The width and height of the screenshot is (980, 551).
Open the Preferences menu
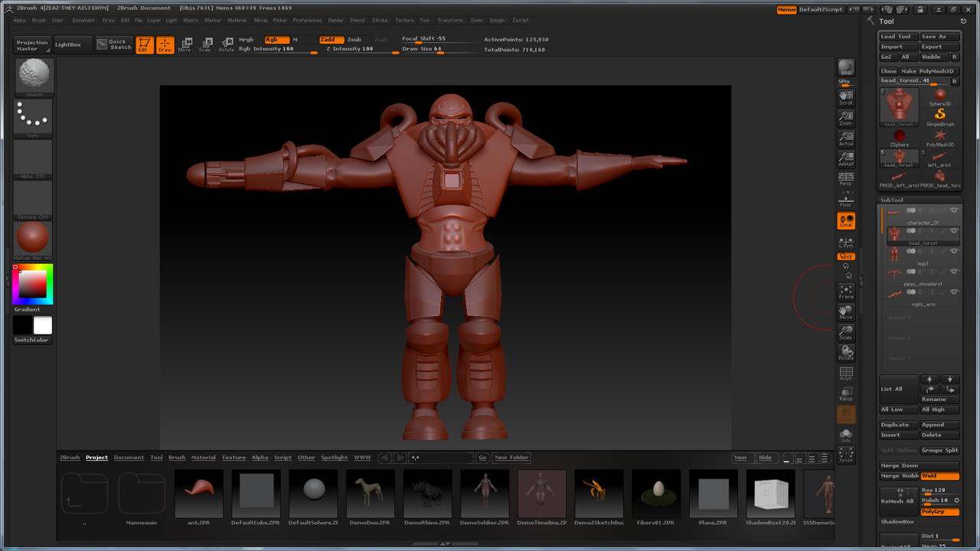coord(307,21)
